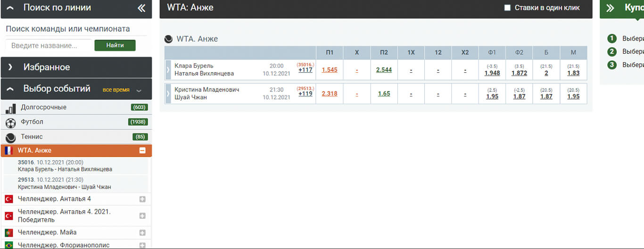644x249 pixels.
Task: Click Brazilian flag beside Челленджер. Флорианополис
Action: coord(8,245)
